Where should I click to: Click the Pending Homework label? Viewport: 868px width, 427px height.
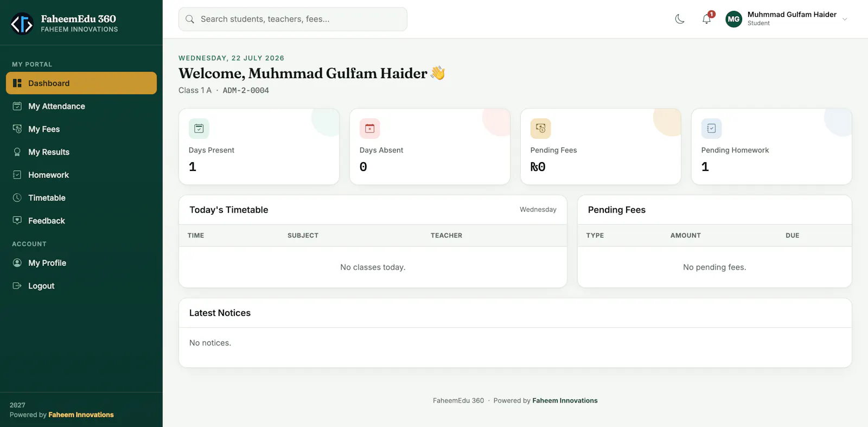[735, 150]
